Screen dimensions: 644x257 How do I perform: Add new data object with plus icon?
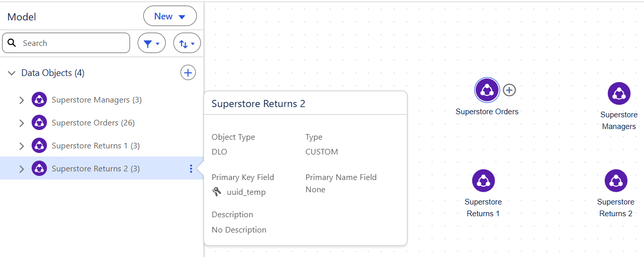[188, 73]
